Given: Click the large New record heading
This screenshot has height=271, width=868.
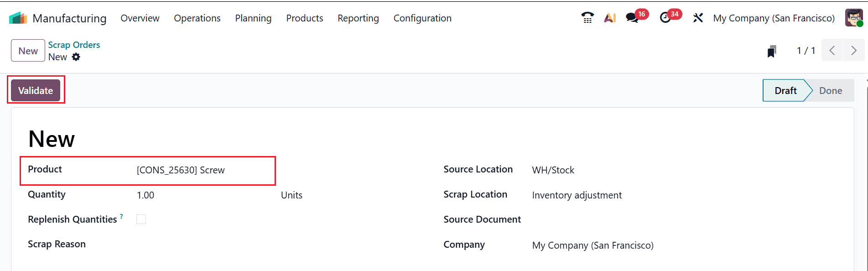Looking at the screenshot, I should tap(52, 139).
